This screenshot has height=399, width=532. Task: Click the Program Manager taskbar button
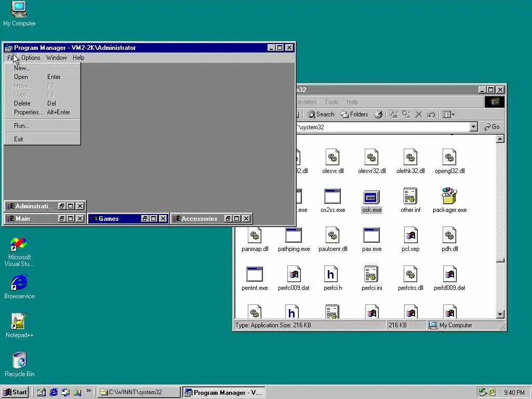pyautogui.click(x=224, y=392)
